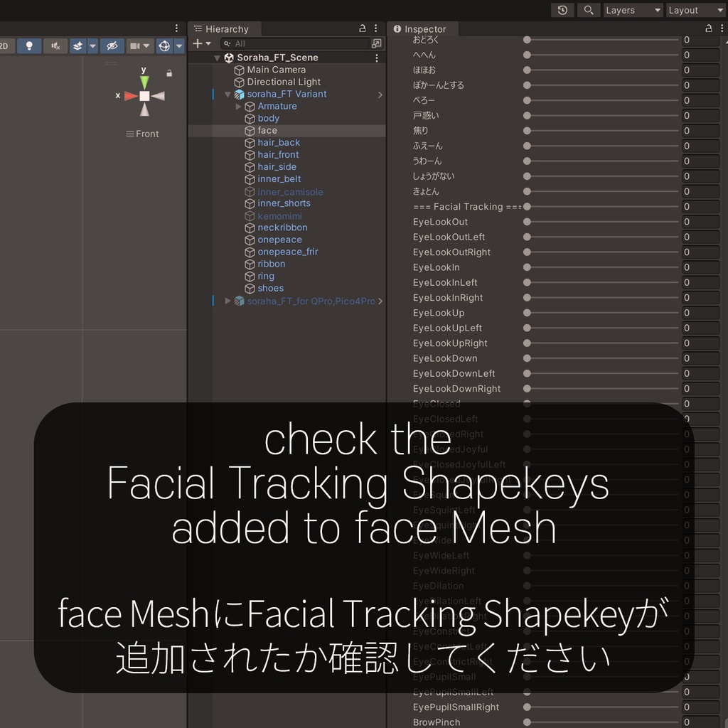Viewport: 728px width, 728px height.
Task: Select the face object in the Hierarchy
Action: coord(267,130)
